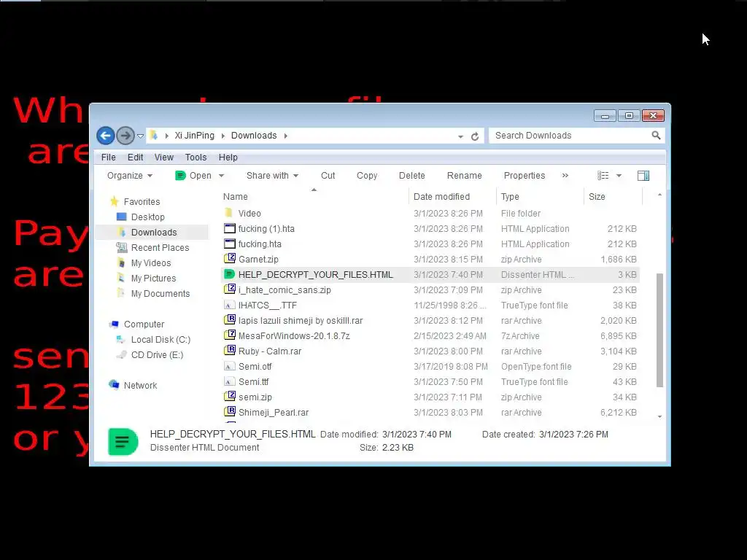Click Properties in the toolbar
This screenshot has width=747, height=560.
tap(525, 176)
